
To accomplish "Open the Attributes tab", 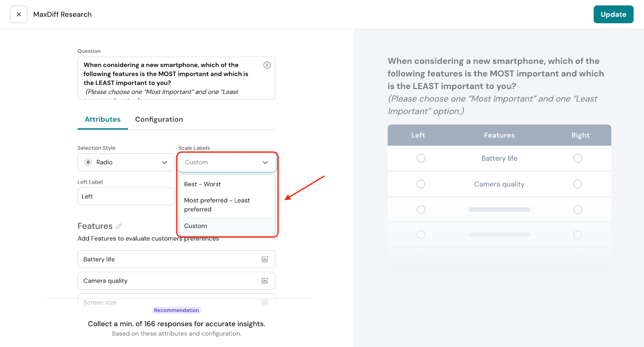I will tap(103, 120).
